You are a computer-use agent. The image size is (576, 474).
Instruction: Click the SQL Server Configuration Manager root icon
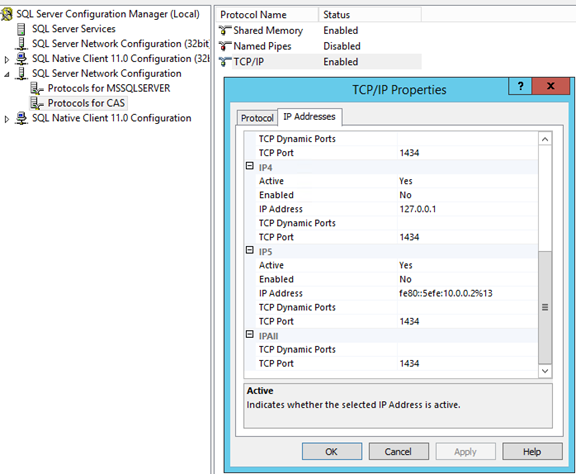7,14
